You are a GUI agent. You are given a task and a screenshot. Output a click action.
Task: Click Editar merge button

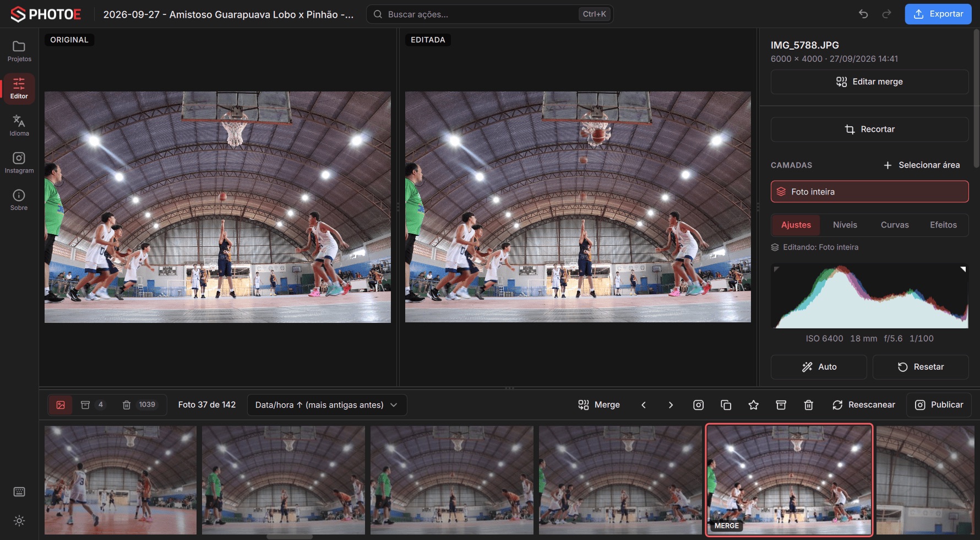tap(869, 82)
